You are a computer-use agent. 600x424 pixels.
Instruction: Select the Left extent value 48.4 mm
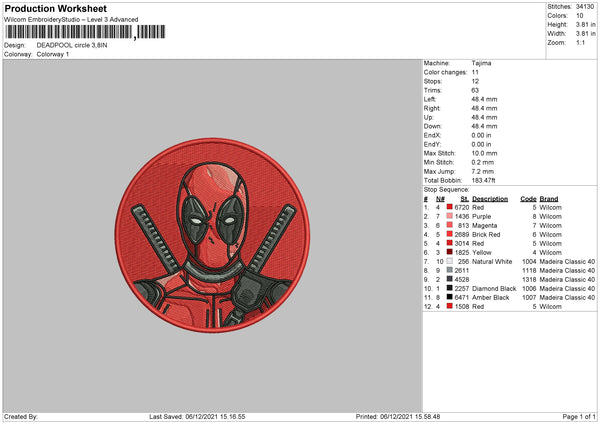(x=484, y=99)
